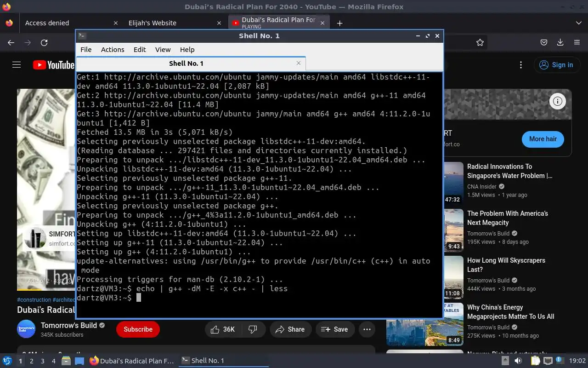Open a new Firefox tab
588x368 pixels.
339,23
